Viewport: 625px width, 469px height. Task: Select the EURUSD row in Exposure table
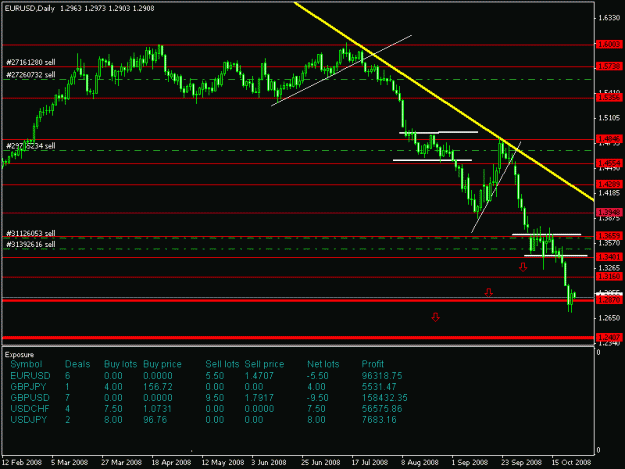(206, 376)
